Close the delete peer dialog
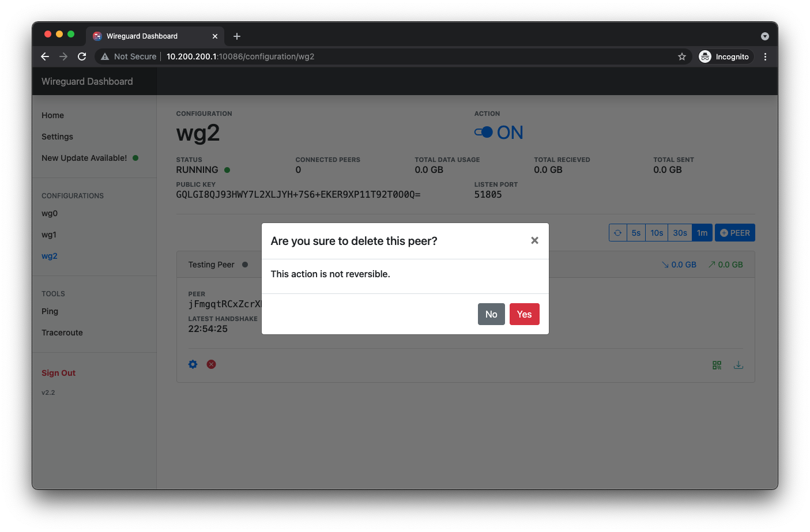 pos(534,240)
